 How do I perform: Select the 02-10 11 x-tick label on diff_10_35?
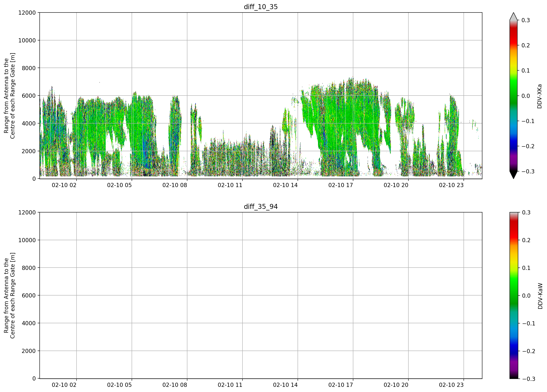[230, 185]
